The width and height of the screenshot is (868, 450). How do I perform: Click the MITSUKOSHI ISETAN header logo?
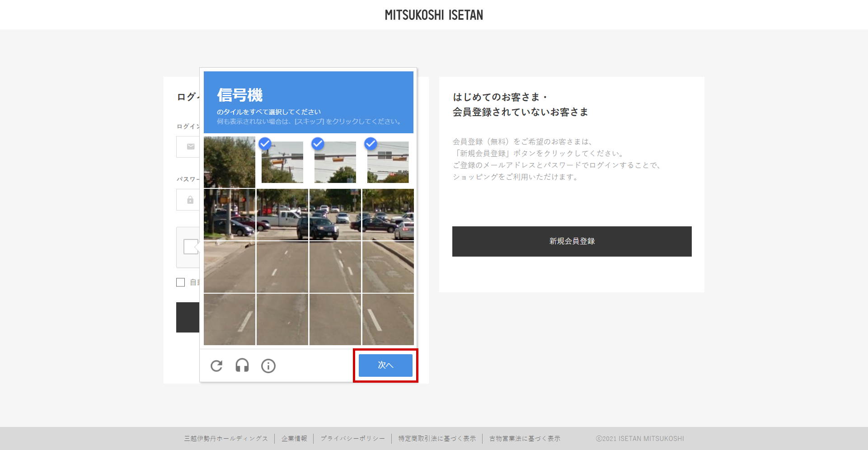pos(434,15)
